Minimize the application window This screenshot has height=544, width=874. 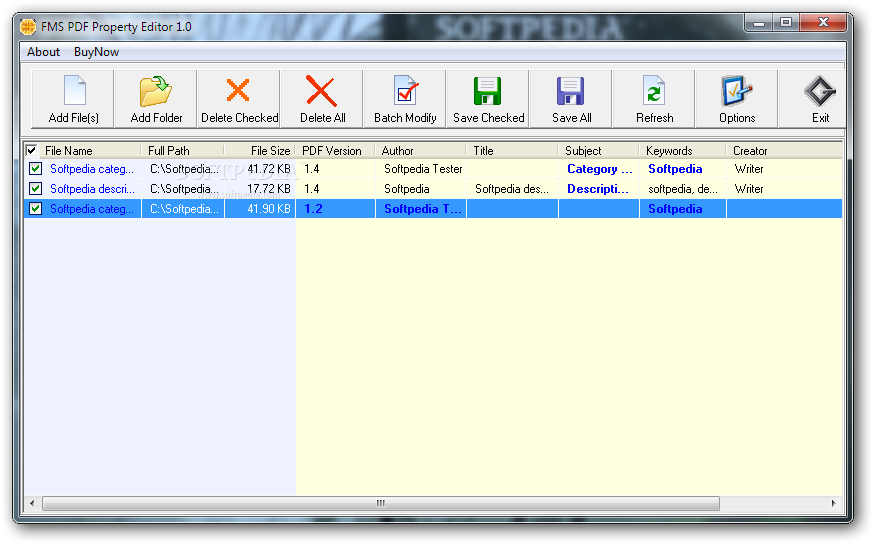(x=759, y=22)
